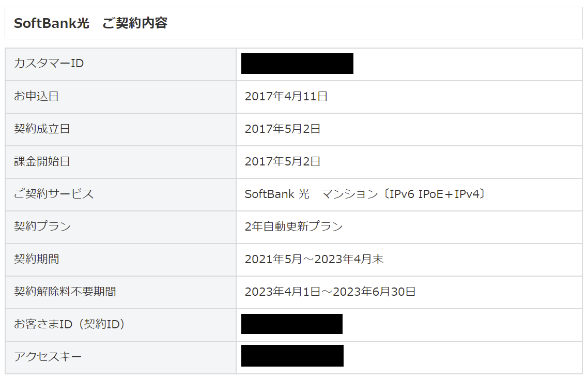The height and width of the screenshot is (379, 588).
Task: Select the 契約期間 label
Action: pyautogui.click(x=36, y=259)
